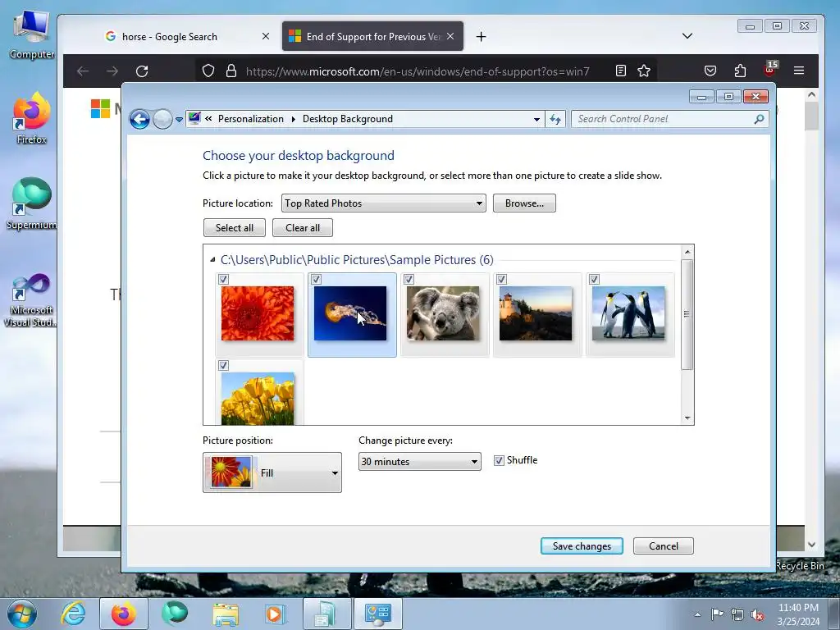Viewport: 840px width, 630px height.
Task: Open the Picture location dropdown
Action: point(384,203)
